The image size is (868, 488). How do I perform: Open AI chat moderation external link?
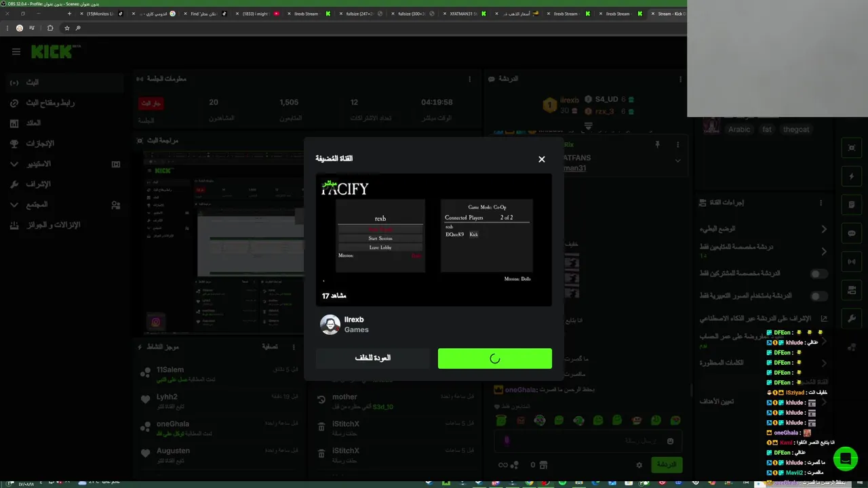click(824, 318)
